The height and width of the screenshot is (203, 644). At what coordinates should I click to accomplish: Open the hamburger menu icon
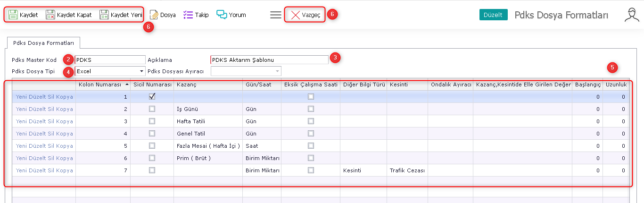[x=276, y=15]
